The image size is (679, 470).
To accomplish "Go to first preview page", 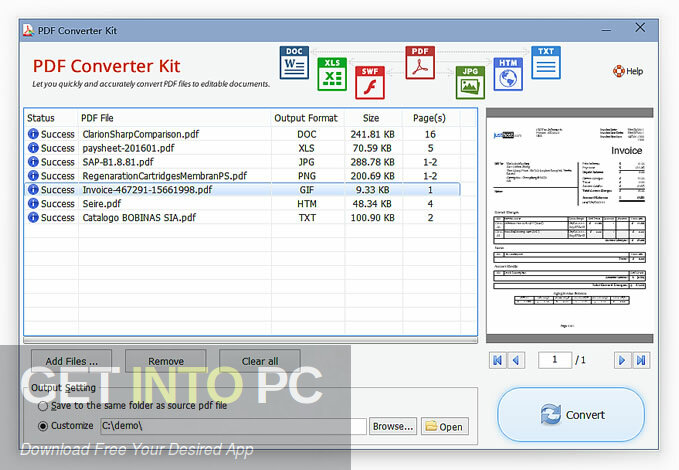I will click(x=498, y=360).
